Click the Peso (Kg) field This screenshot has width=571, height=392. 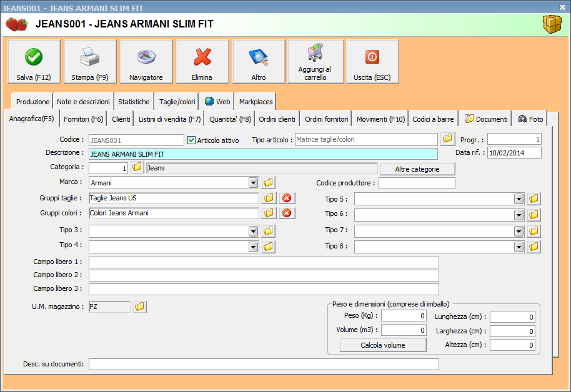point(404,316)
